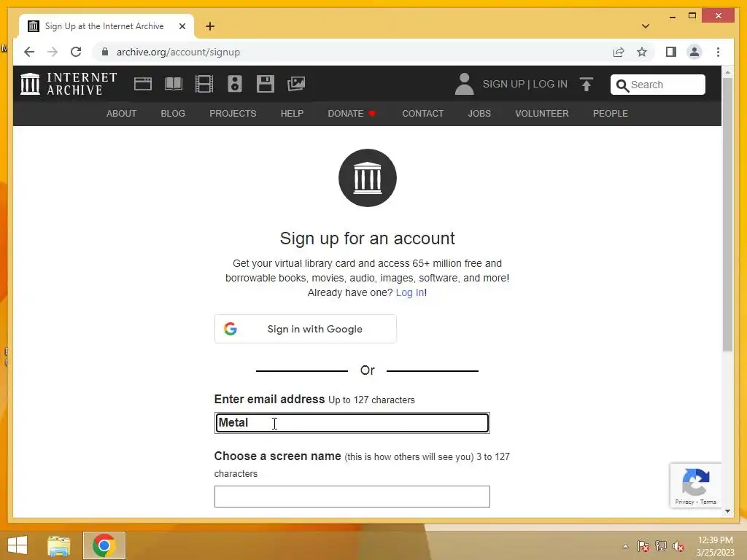Follow the 'Log In' link in text
This screenshot has width=747, height=560.
tap(410, 292)
